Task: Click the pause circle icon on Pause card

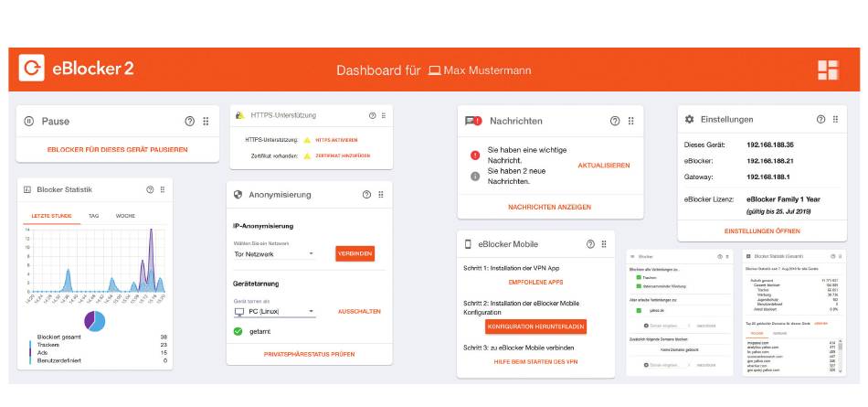Action: [29, 121]
